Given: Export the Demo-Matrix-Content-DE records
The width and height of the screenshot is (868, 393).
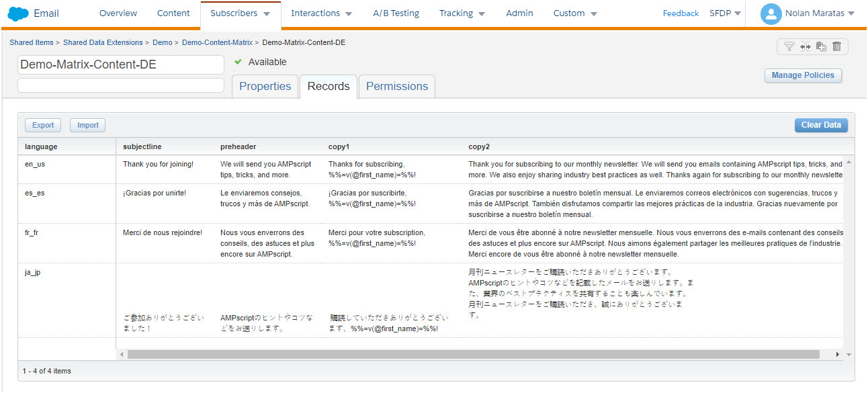Looking at the screenshot, I should 42,125.
